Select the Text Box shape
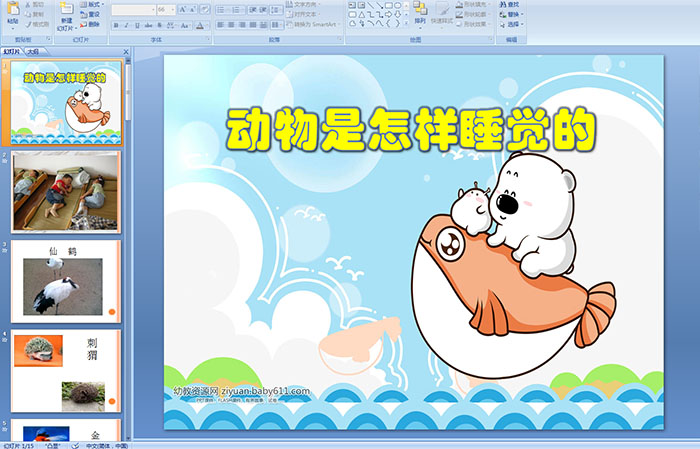Screen dimensions: 700x449 352,5
